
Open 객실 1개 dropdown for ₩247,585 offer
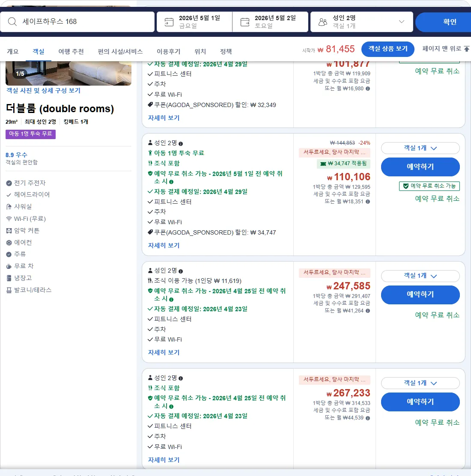click(x=420, y=276)
